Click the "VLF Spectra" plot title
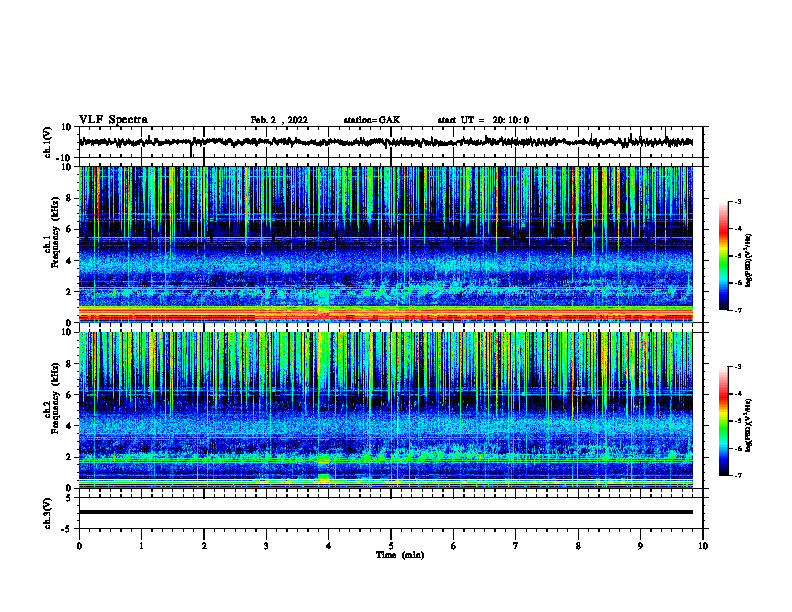The width and height of the screenshot is (792, 612). (113, 120)
